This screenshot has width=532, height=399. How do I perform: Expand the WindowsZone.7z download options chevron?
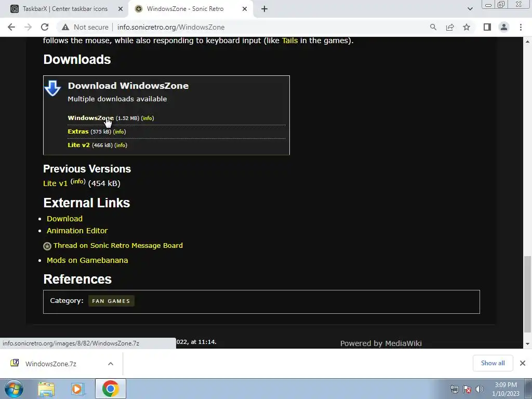click(110, 364)
